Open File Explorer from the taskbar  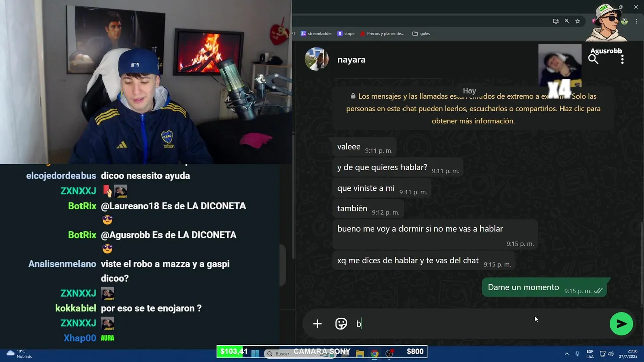pyautogui.click(x=360, y=354)
